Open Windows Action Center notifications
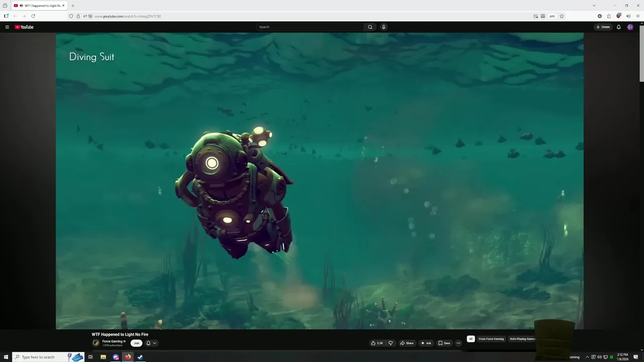The image size is (644, 362). (x=636, y=357)
